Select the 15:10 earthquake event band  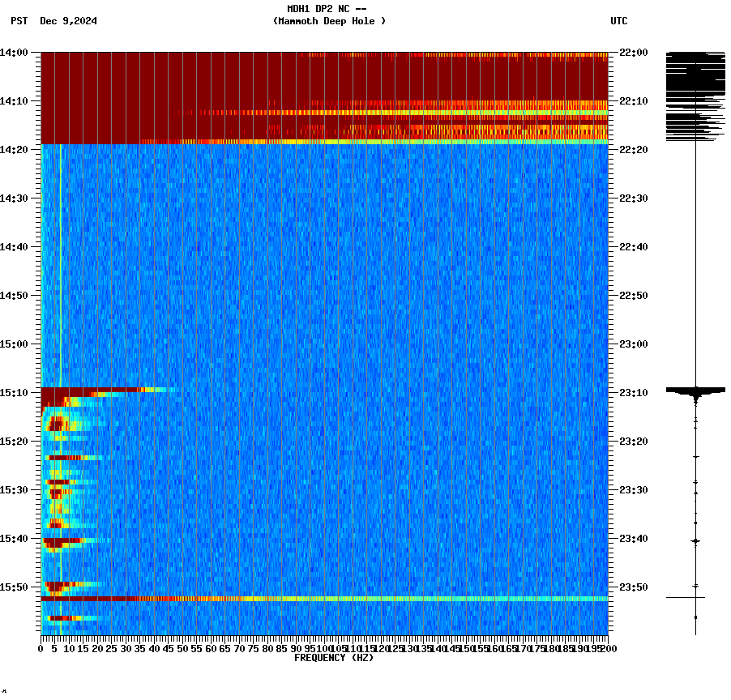click(x=97, y=390)
